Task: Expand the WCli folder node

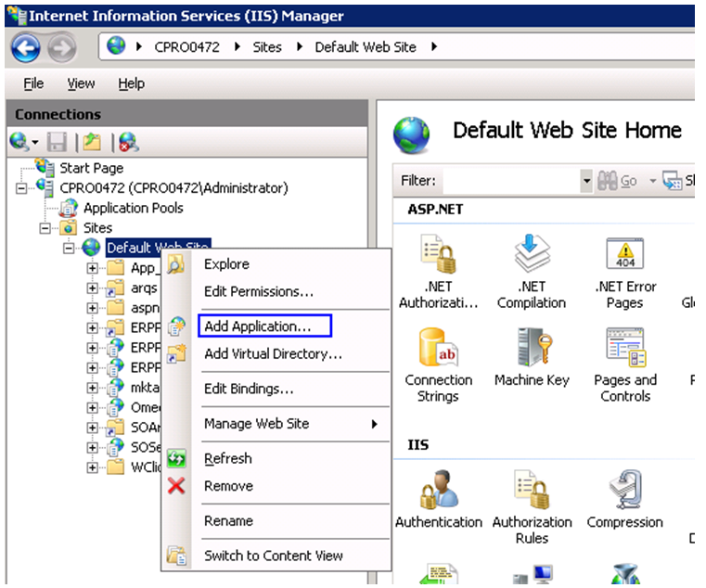Action: pos(92,467)
